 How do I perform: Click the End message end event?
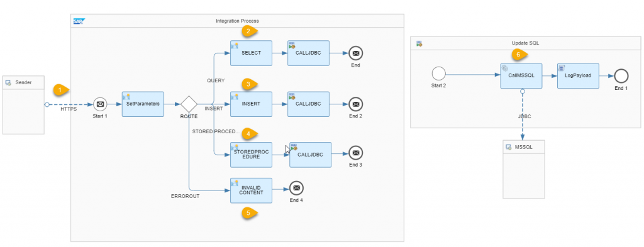pos(356,53)
